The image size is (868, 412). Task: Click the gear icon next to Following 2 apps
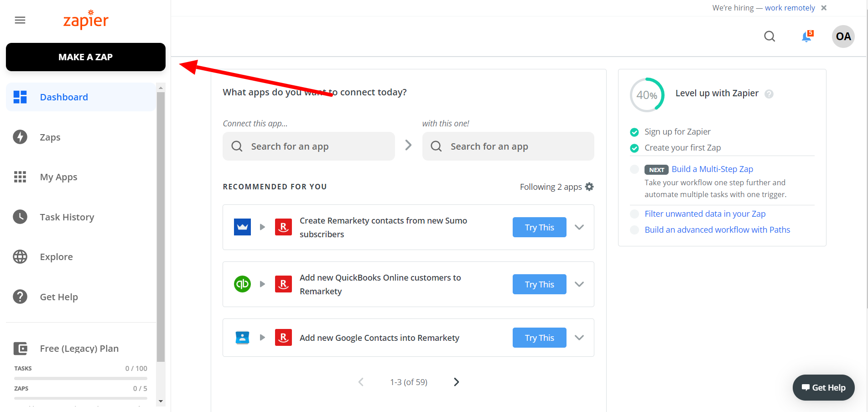[x=589, y=187]
